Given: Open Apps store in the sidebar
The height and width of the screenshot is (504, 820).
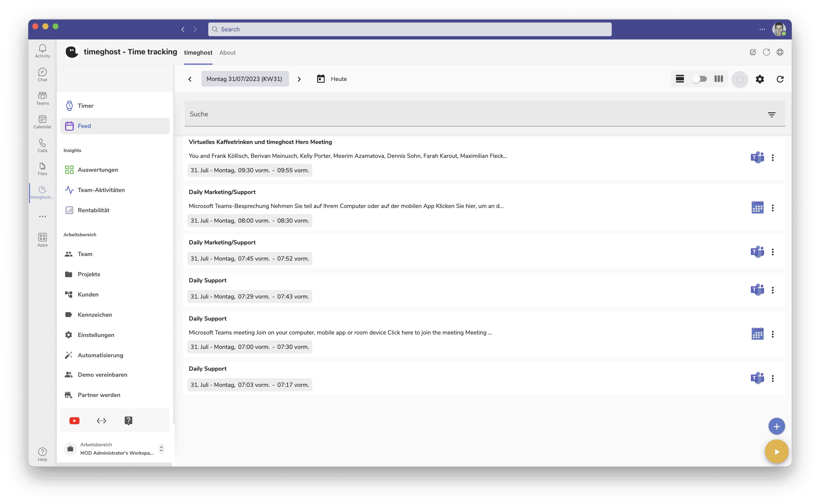Looking at the screenshot, I should click(42, 240).
